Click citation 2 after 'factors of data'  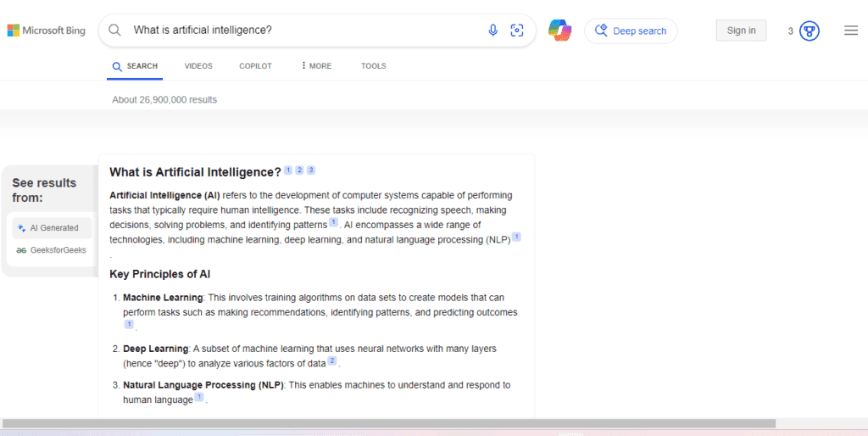click(332, 361)
